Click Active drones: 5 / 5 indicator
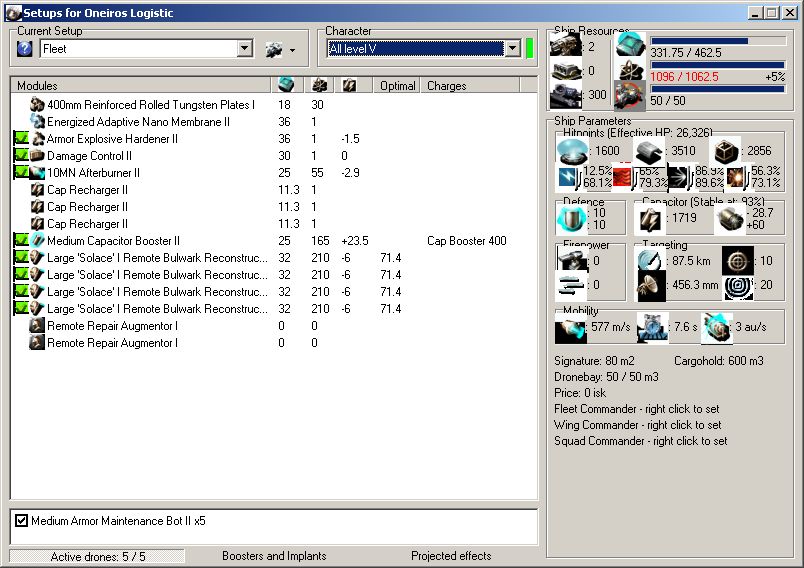 97,556
